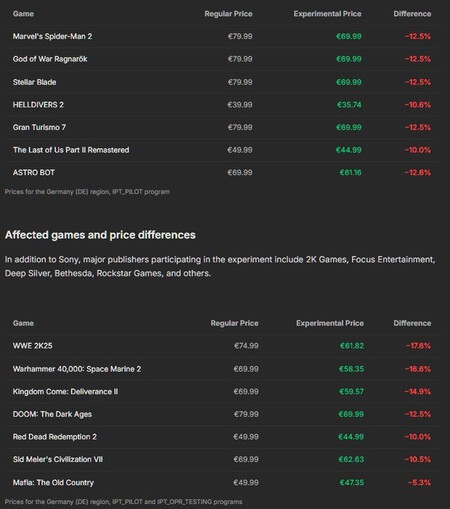This screenshot has height=509, width=450.
Task: Click the Regular Price header in first table
Action: coord(228,14)
